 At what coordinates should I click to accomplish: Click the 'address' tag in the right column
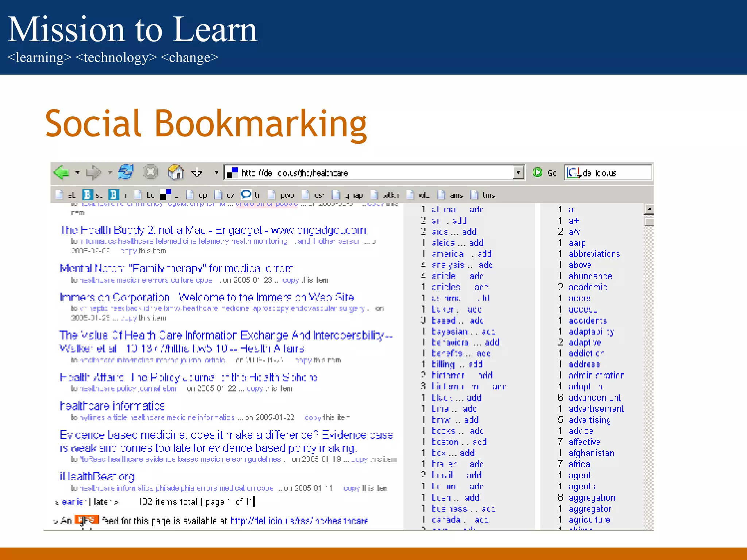(584, 364)
